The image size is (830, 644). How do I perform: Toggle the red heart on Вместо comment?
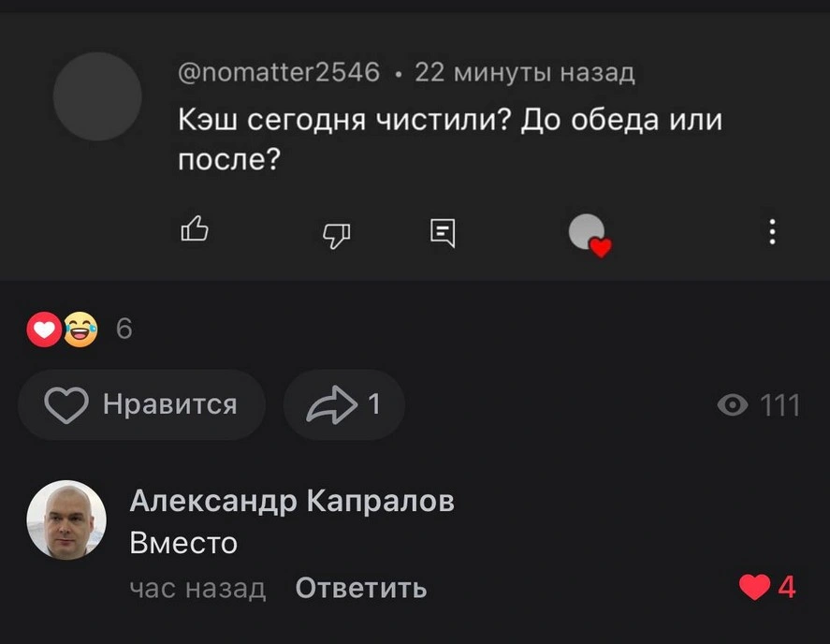pyautogui.click(x=754, y=587)
